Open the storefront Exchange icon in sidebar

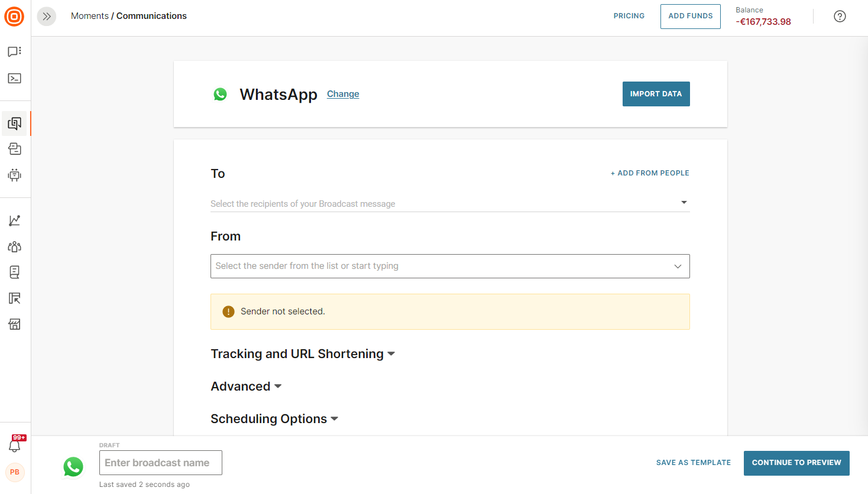(15, 324)
